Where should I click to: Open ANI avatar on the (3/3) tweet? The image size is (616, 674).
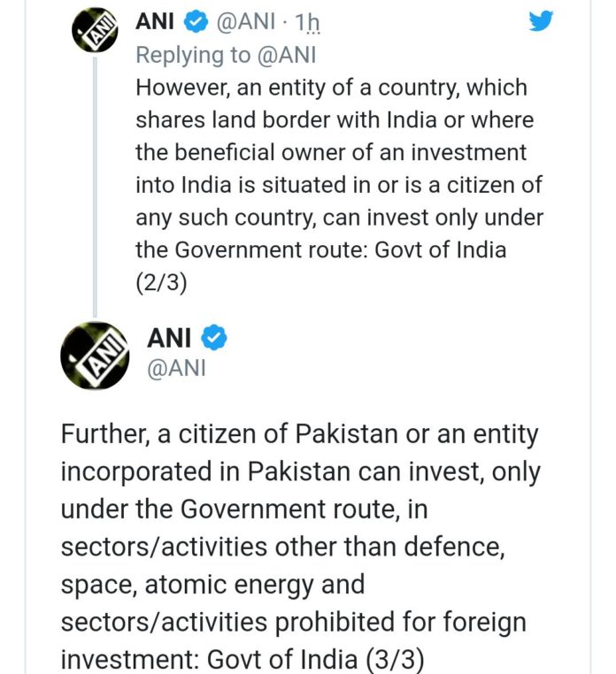(94, 356)
